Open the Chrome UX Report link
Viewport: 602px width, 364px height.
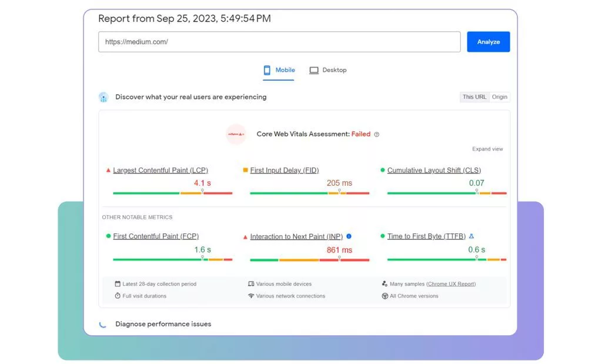tap(451, 284)
